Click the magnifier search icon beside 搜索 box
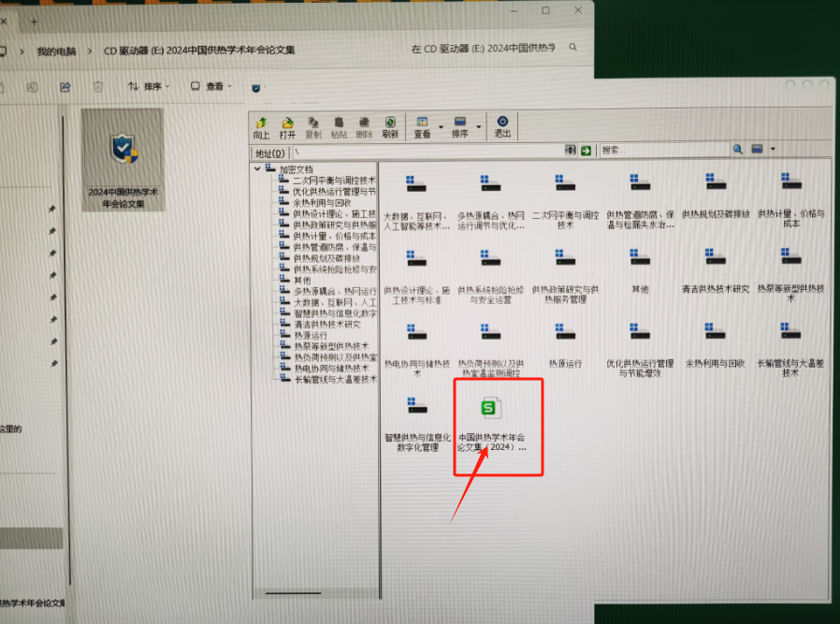Viewport: 840px width, 624px height. [x=738, y=150]
